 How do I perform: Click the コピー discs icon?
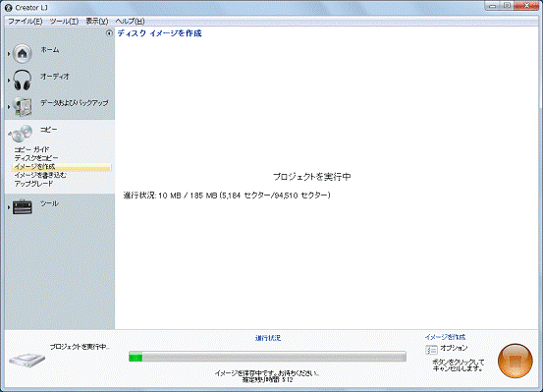pyautogui.click(x=22, y=134)
